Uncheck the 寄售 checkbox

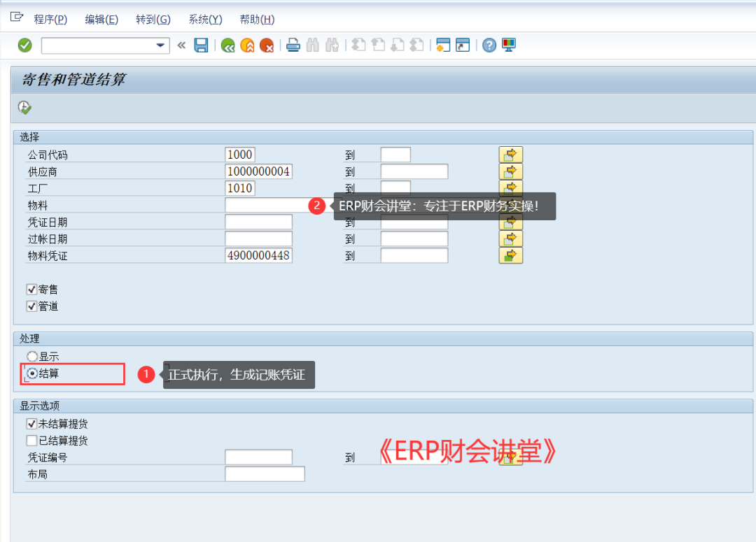pyautogui.click(x=31, y=289)
